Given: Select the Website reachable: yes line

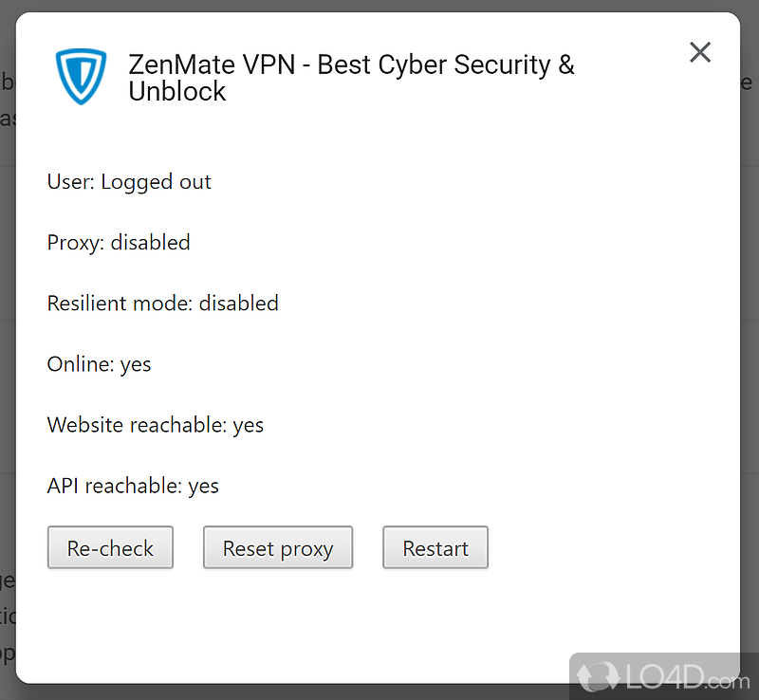Looking at the screenshot, I should (x=156, y=425).
